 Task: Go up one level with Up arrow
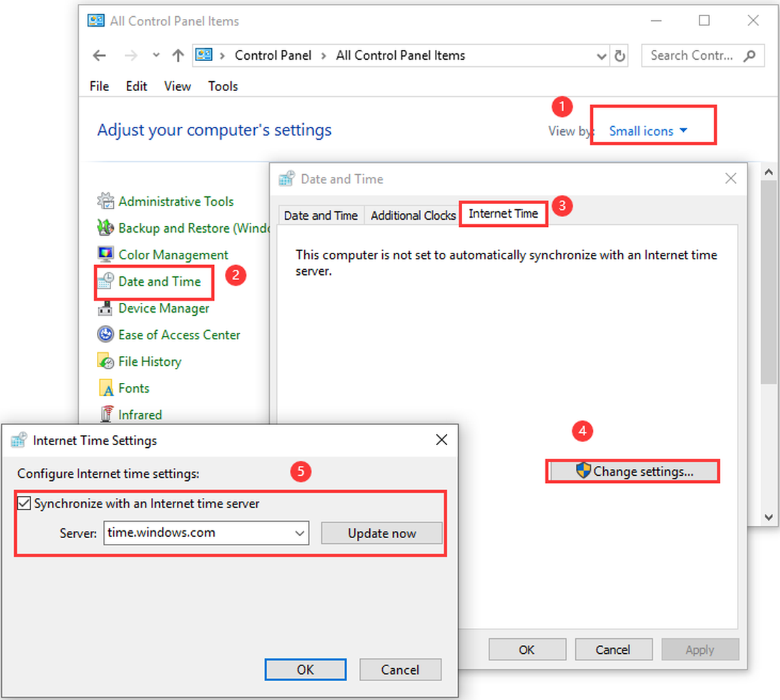click(178, 56)
